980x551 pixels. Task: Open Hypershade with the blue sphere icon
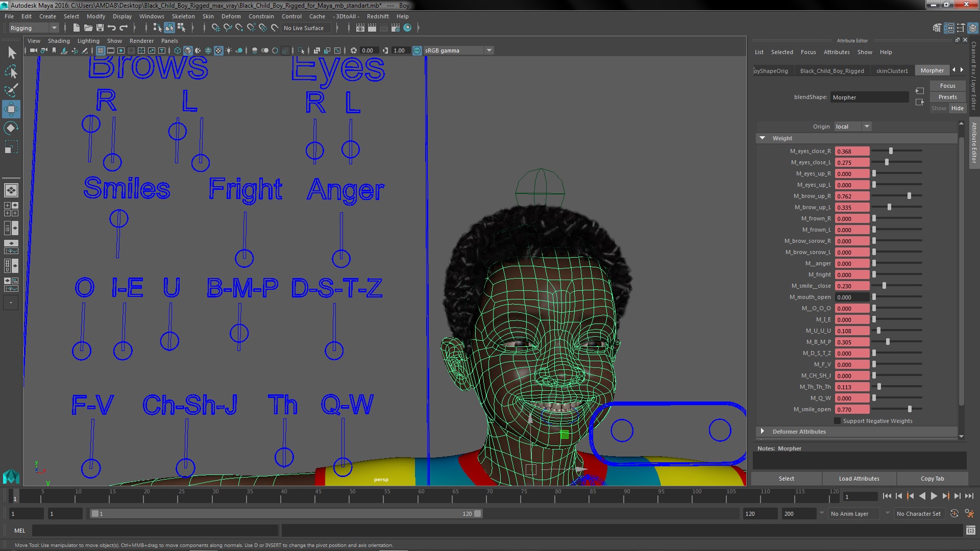point(407,28)
